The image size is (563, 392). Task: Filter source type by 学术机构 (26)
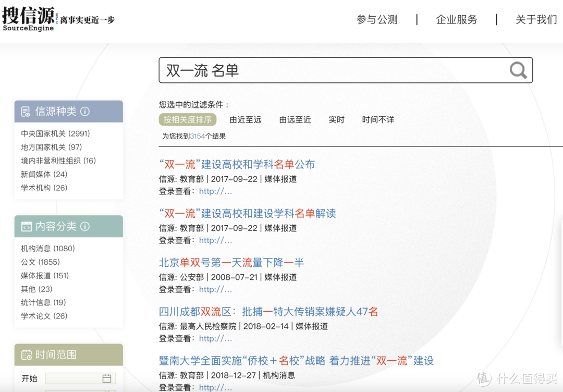(x=44, y=188)
